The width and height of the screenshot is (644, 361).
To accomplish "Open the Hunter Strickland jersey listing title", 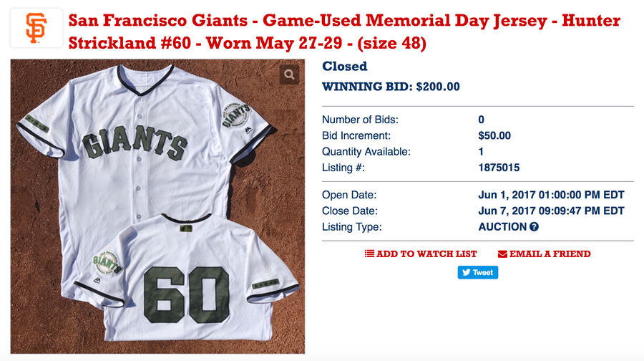I will [344, 32].
